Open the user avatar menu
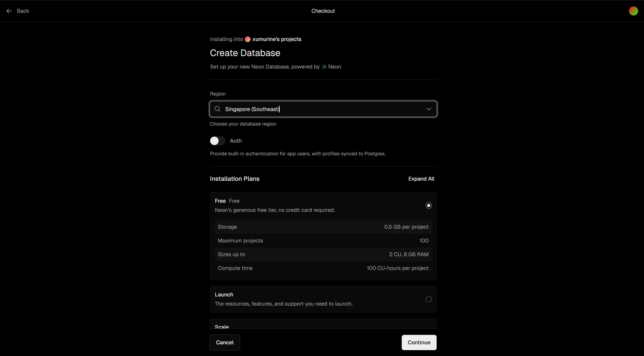This screenshot has height=356, width=644. 633,11
